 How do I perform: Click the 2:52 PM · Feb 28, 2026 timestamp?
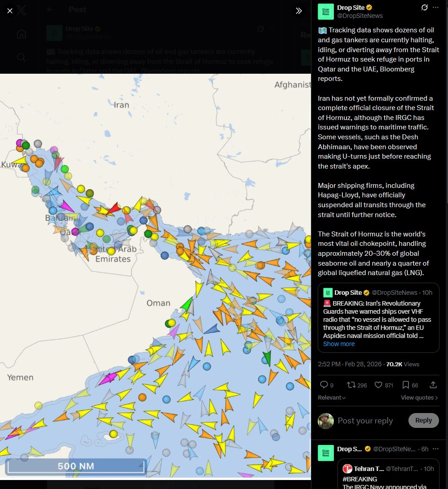click(x=350, y=364)
